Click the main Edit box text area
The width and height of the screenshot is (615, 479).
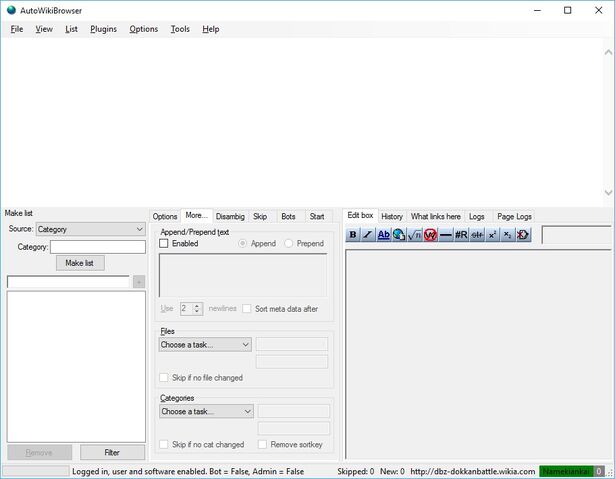tap(479, 355)
